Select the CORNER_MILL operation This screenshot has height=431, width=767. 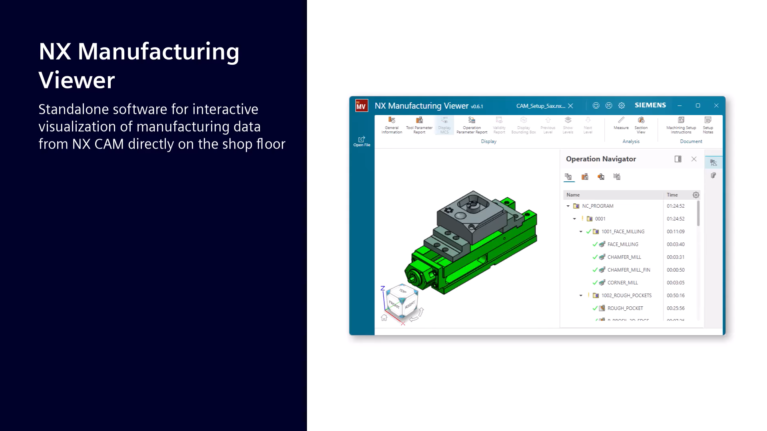point(622,283)
